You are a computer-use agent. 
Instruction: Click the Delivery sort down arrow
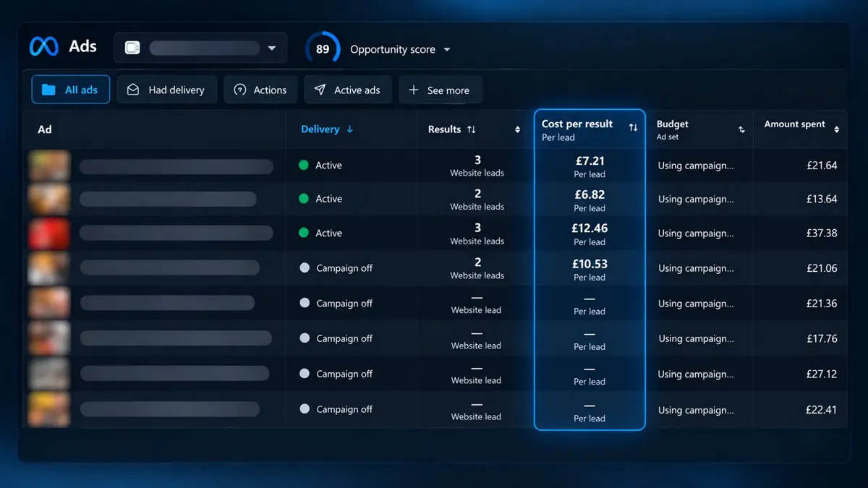pos(350,129)
